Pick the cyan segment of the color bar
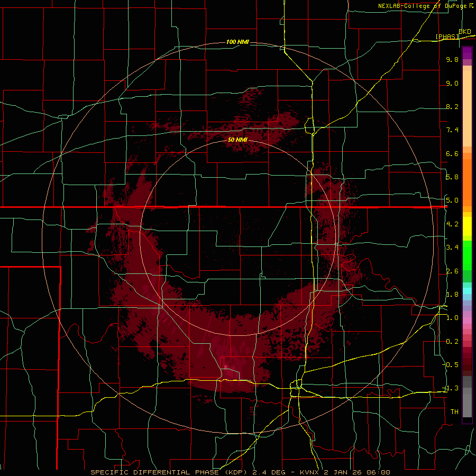Screen dimensions: 476x476 [467, 291]
